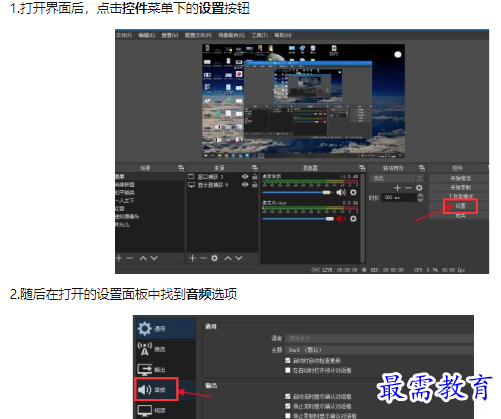Screen dimensions: 501x419
Task: Add transition with plus icon
Action: [397, 188]
